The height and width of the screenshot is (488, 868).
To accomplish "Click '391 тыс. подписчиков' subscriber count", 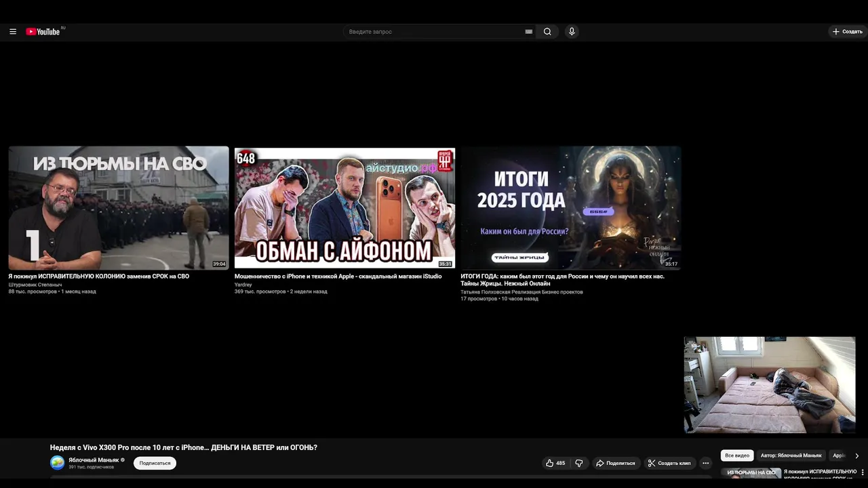I will pos(91,467).
